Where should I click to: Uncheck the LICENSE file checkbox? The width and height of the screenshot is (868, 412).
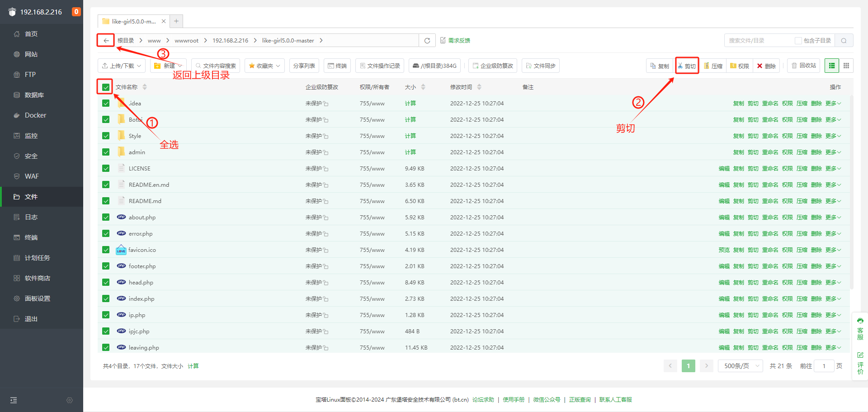pos(106,168)
